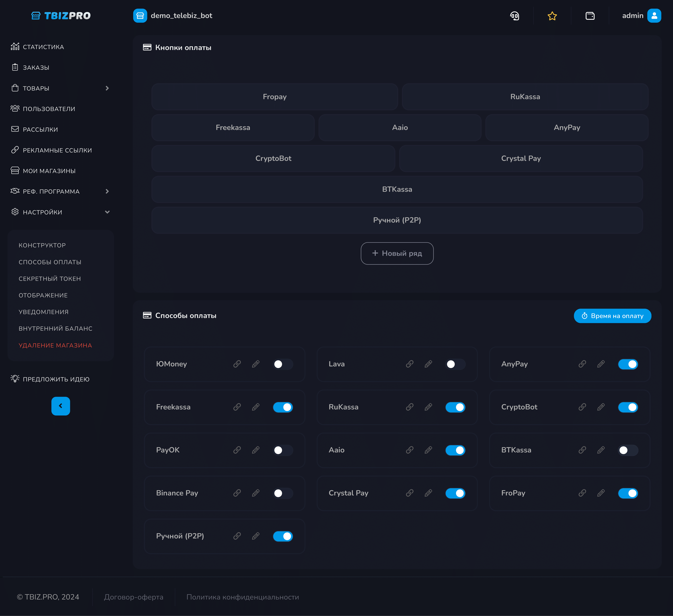
Task: Disable the Crystal Pay toggle
Action: click(455, 493)
